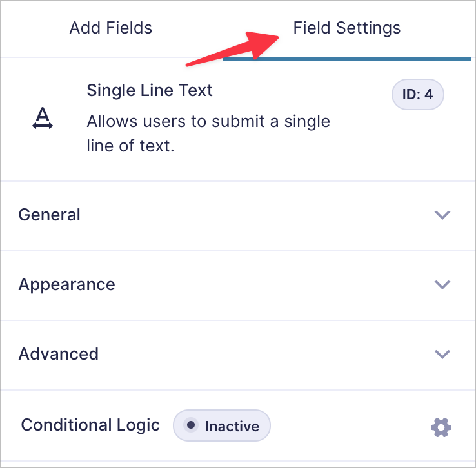Click the red arrow annotation
Screen dimensions: 476x468
(233, 48)
